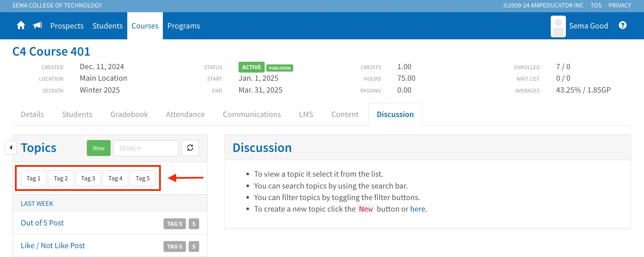Open the Like / Not Like Post topic
Viewport: 644px width, 257px height.
tap(53, 245)
